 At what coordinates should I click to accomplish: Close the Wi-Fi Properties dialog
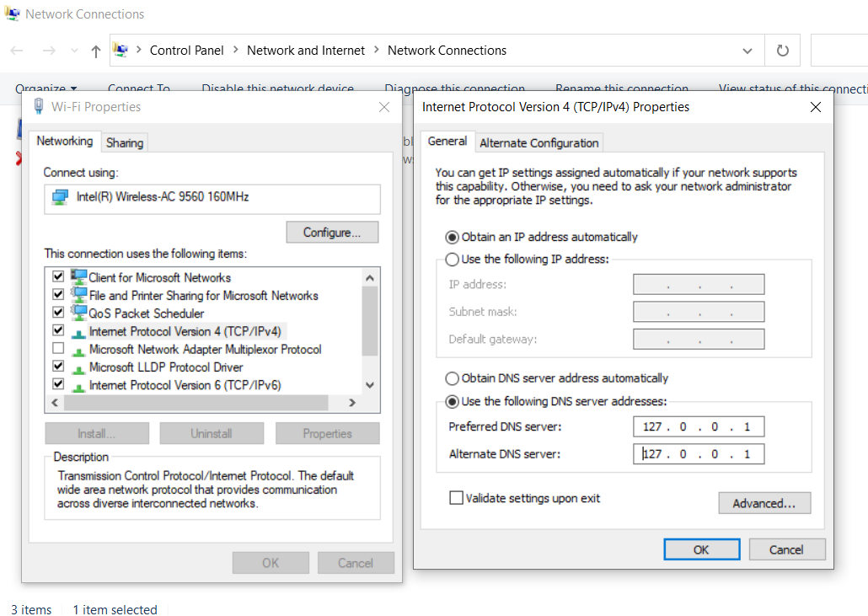coord(384,107)
